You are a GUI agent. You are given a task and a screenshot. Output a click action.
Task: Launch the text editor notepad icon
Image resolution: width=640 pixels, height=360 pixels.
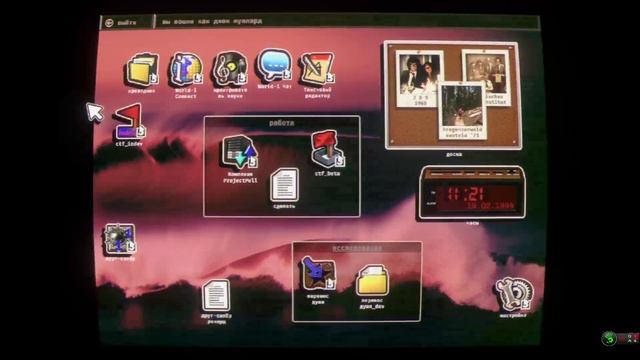tap(317, 69)
